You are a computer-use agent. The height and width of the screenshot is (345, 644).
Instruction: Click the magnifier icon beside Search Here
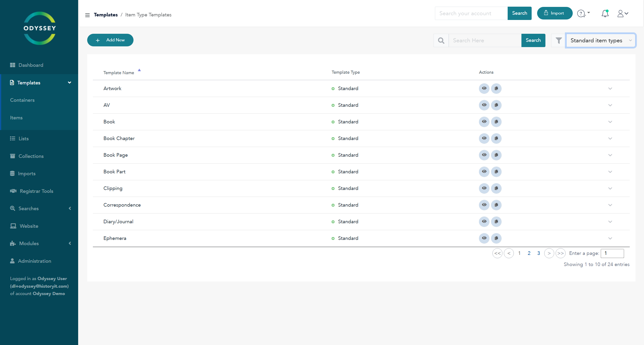click(441, 40)
